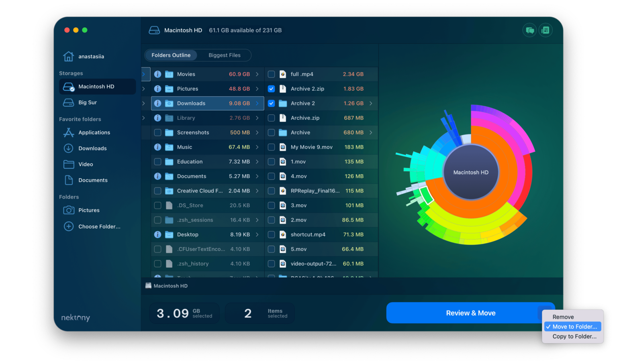Switch to the Biggest Files tab
617x364 pixels.
click(225, 55)
